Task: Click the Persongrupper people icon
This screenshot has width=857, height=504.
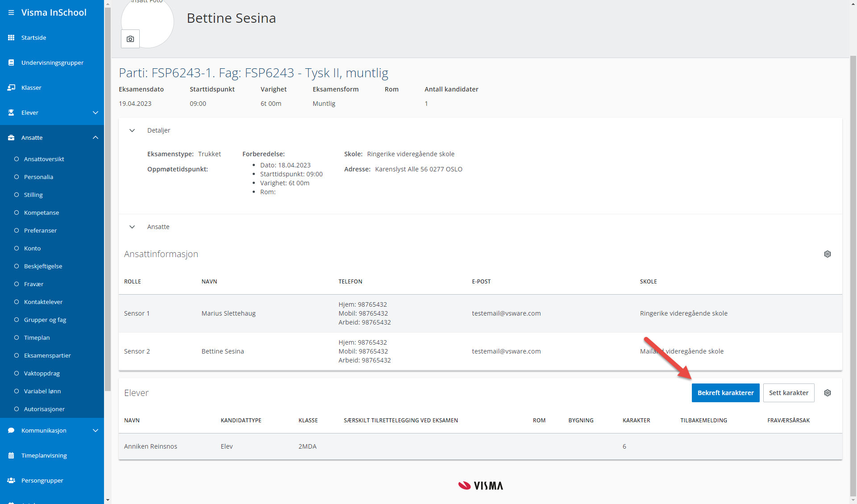Action: [11, 480]
